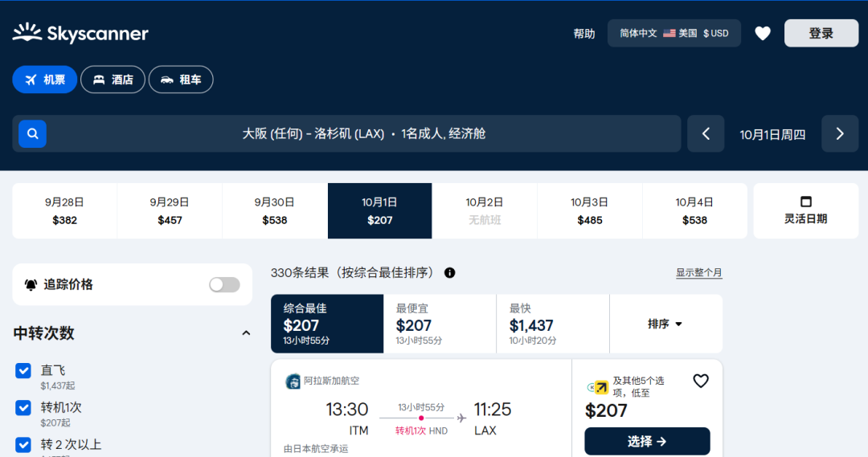Open language, region and currency selector
Image resolution: width=868 pixels, height=457 pixels.
674,33
